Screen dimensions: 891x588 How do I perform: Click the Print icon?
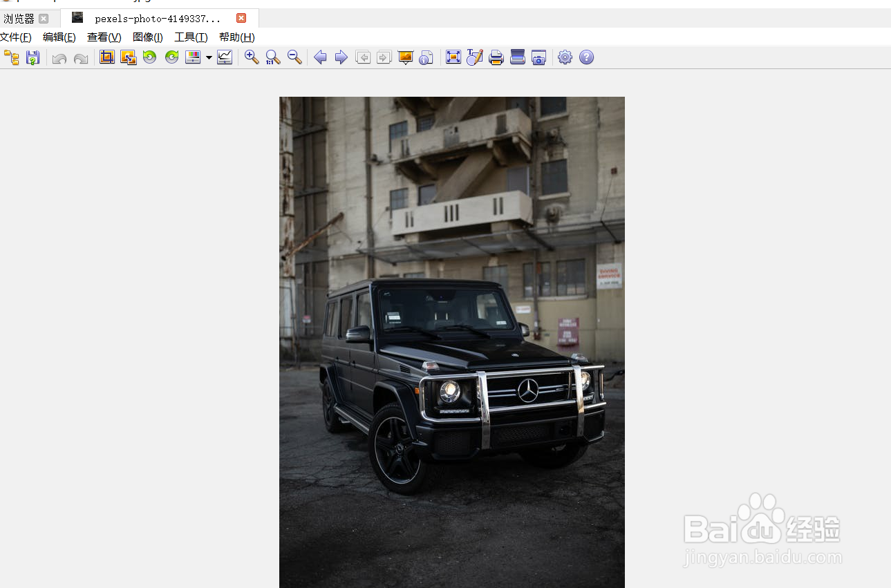496,57
